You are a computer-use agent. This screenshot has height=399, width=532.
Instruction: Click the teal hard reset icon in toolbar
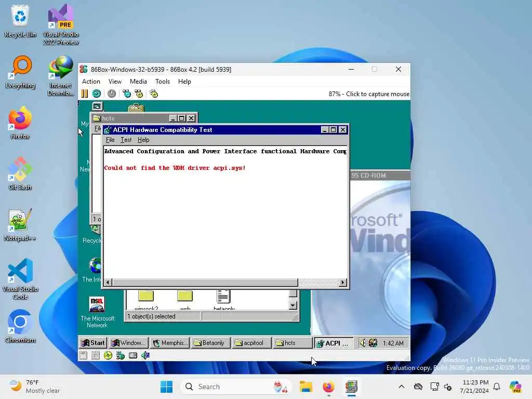click(97, 94)
